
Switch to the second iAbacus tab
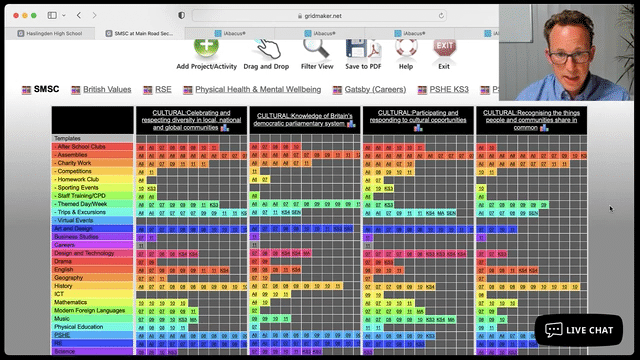(x=320, y=33)
